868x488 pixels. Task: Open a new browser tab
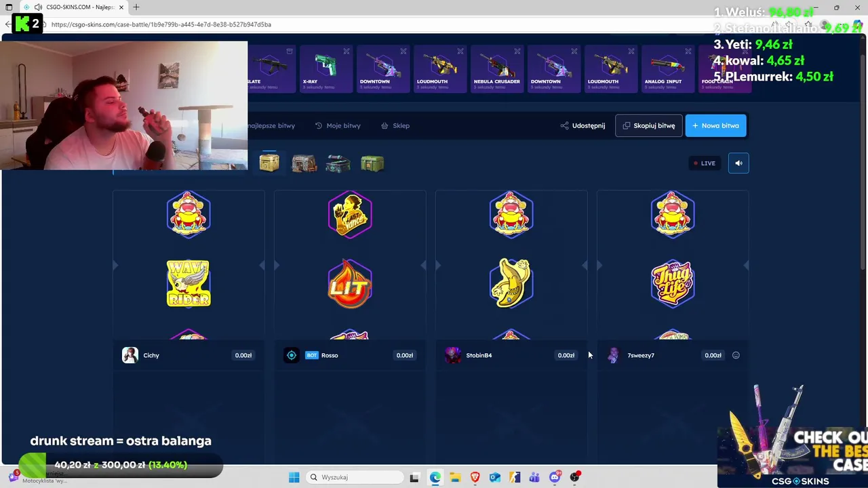pos(136,7)
